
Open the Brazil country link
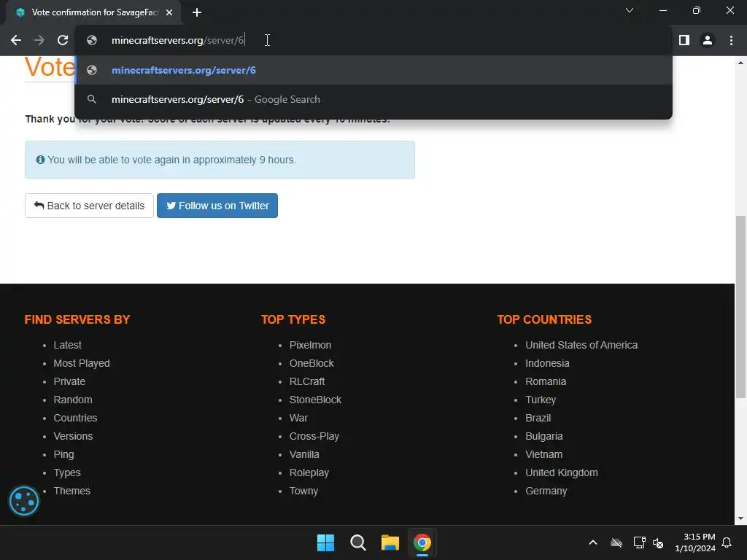click(x=538, y=418)
